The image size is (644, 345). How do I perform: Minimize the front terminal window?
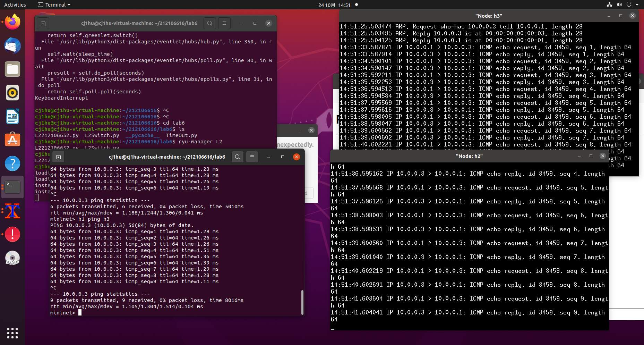click(x=269, y=157)
